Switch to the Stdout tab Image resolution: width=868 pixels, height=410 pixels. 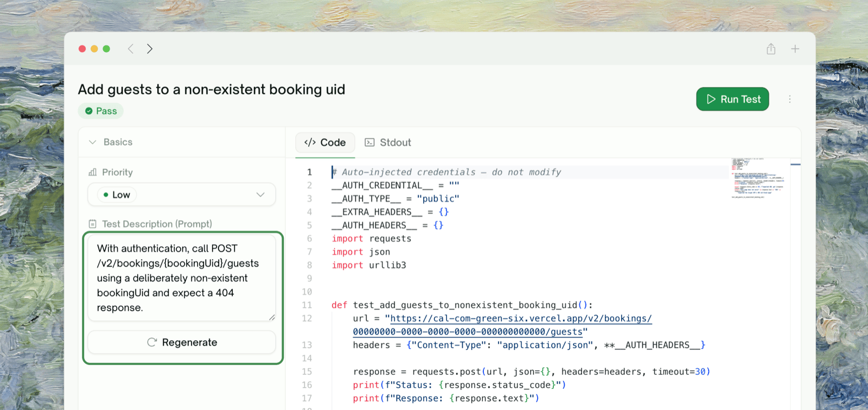coord(388,143)
